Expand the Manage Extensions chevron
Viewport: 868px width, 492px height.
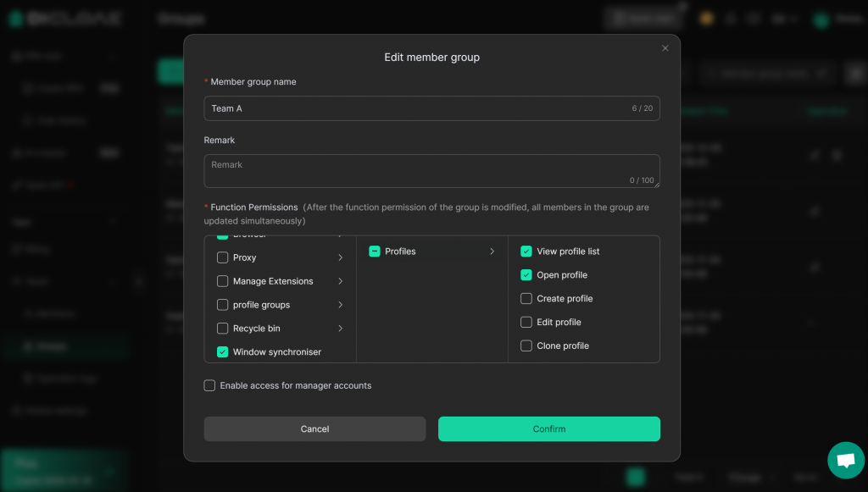click(341, 281)
